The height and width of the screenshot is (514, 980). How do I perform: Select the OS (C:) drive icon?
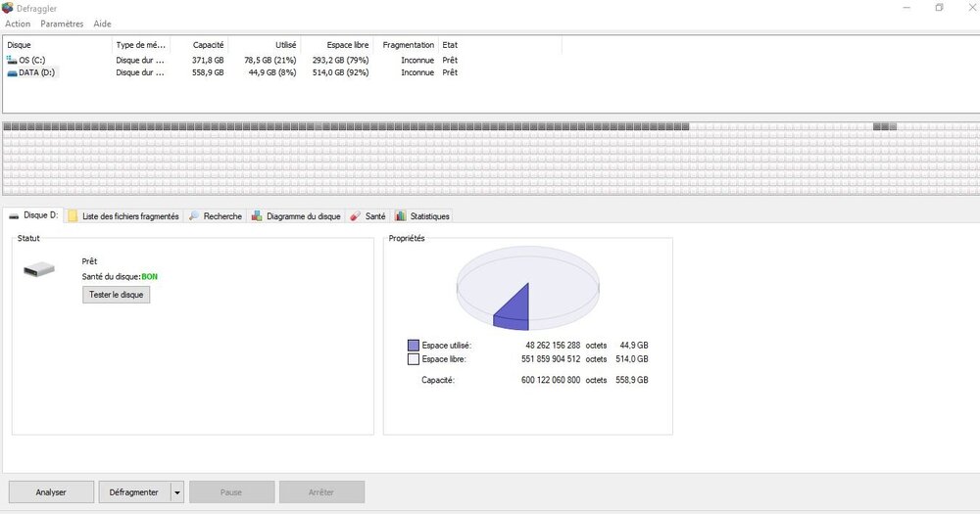pos(12,60)
